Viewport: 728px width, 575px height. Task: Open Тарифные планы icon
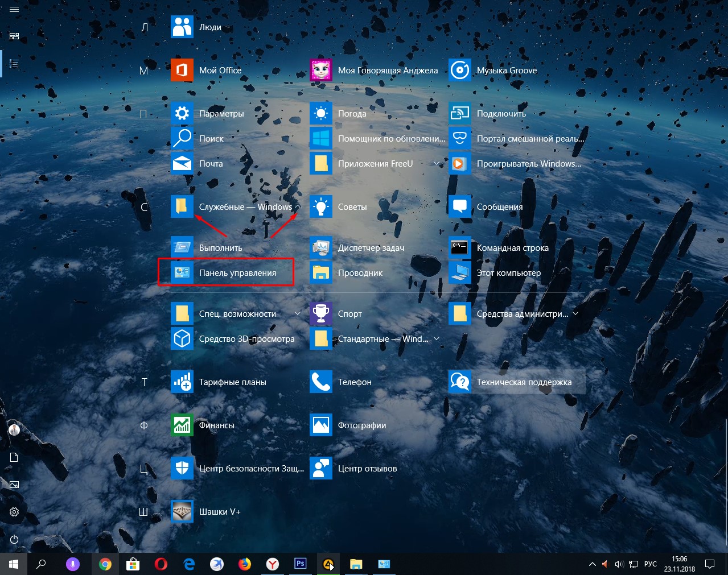click(x=182, y=382)
